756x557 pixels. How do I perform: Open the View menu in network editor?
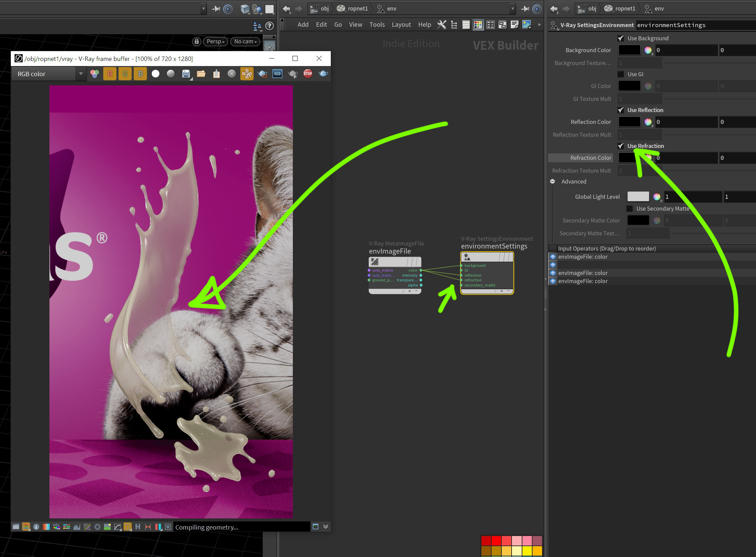pyautogui.click(x=355, y=25)
